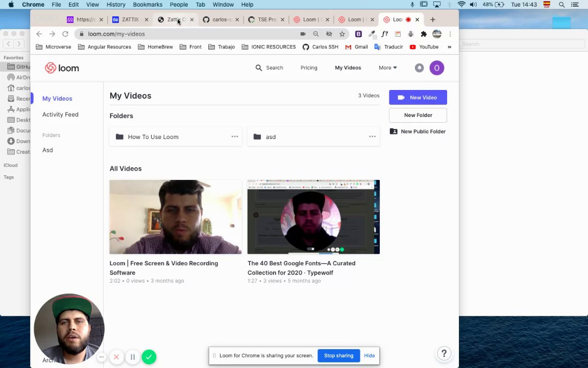Open the IONIC RESOURCES bookmark folder

click(268, 47)
